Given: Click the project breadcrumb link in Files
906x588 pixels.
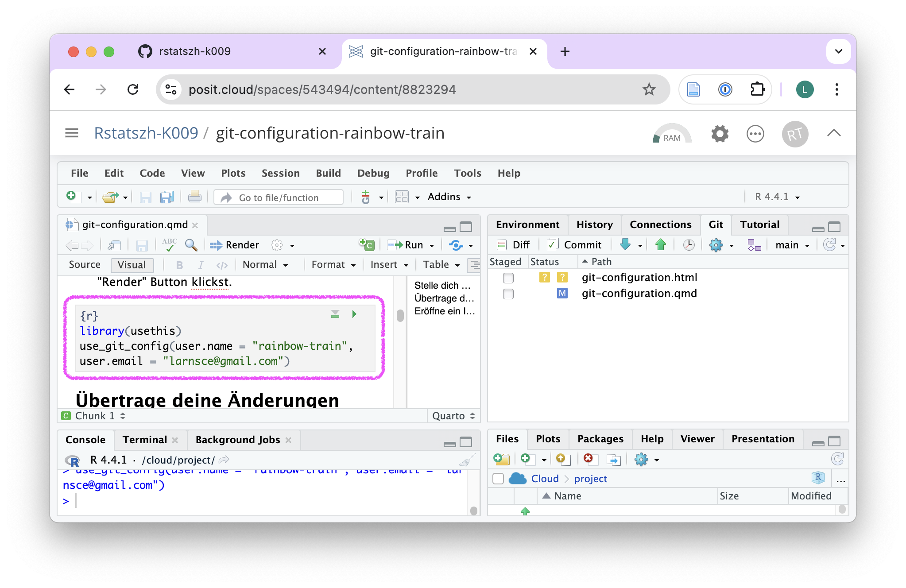Looking at the screenshot, I should pyautogui.click(x=590, y=479).
